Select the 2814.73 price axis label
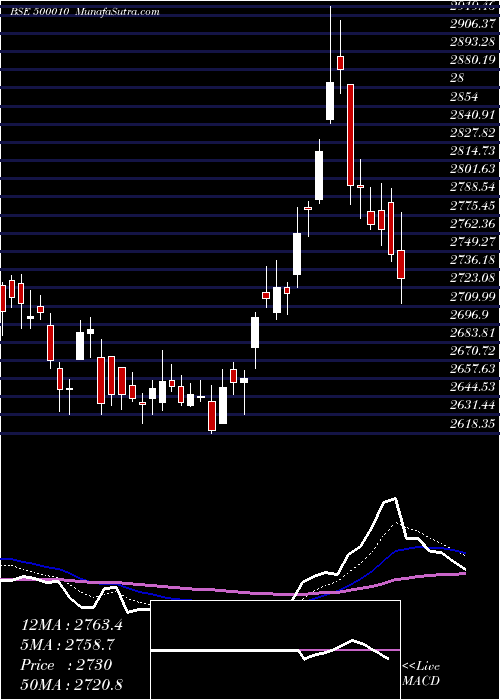 point(473,151)
